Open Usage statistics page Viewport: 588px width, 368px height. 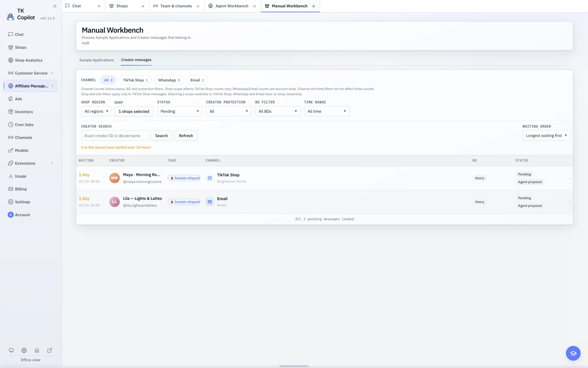(x=30, y=176)
